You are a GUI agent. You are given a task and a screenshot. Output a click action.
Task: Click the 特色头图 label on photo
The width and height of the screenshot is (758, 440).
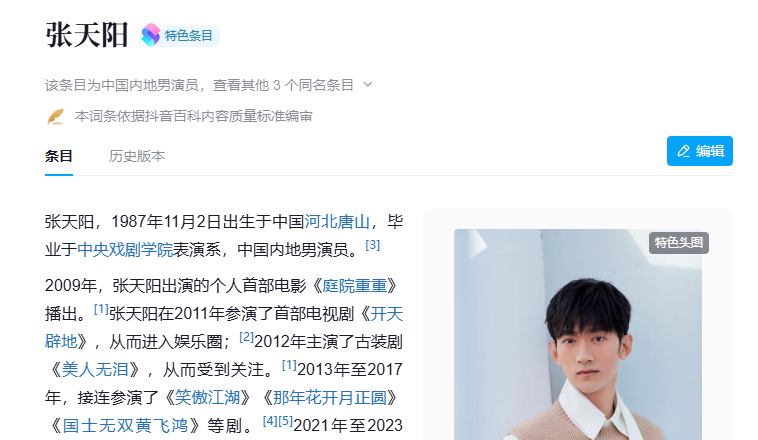(679, 242)
